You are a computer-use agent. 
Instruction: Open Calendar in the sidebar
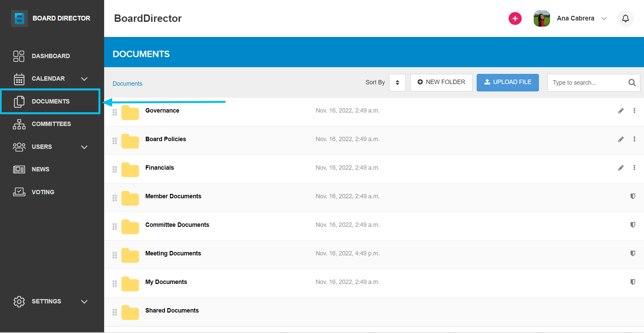click(x=48, y=79)
